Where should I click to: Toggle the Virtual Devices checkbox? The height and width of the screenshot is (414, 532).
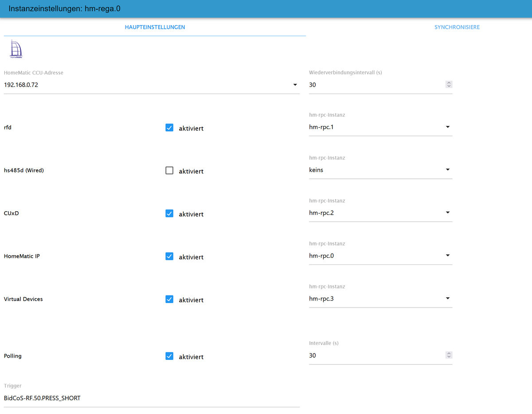(169, 300)
